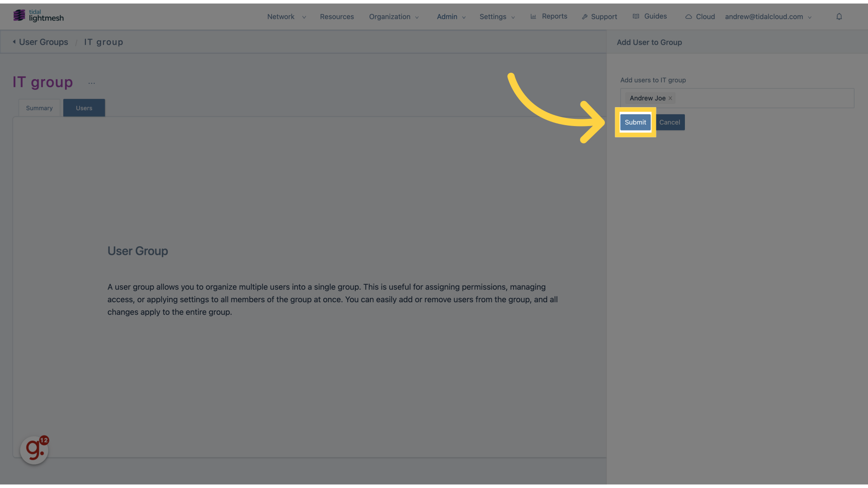
Task: Click the Cloud icon in navbar
Action: pyautogui.click(x=689, y=17)
